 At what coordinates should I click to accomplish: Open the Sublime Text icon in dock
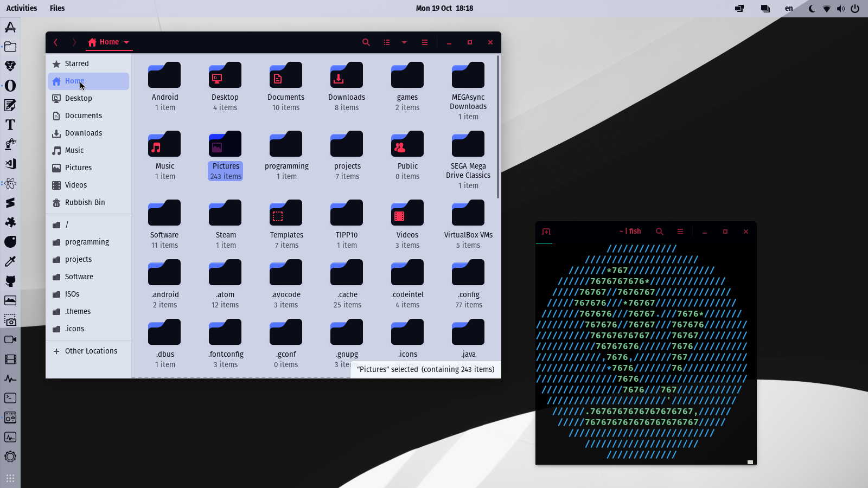tap(10, 203)
